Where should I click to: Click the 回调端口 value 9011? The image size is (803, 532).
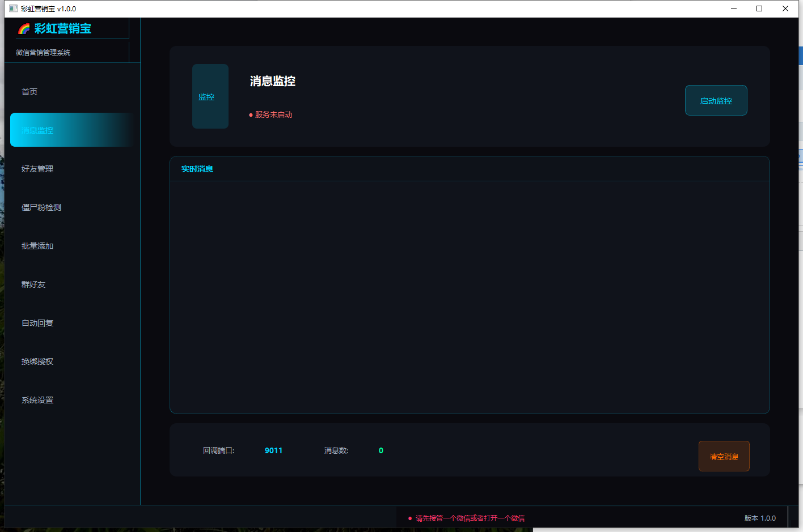pos(273,450)
